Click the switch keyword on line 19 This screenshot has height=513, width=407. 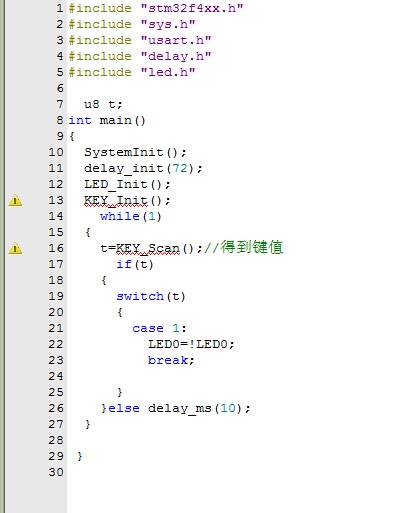pyautogui.click(x=140, y=296)
